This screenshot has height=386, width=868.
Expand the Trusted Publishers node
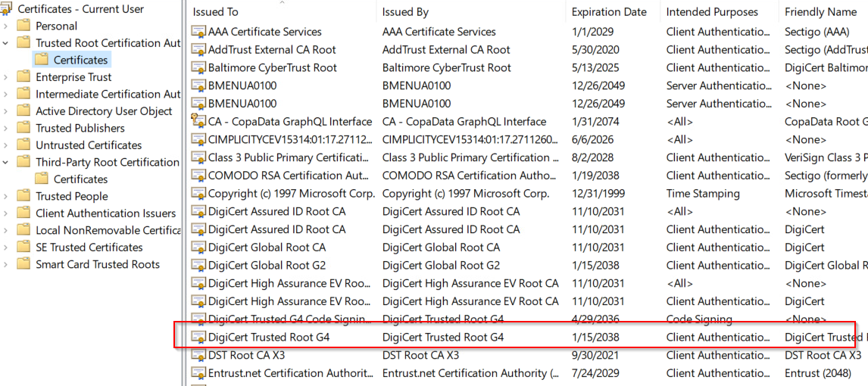click(x=5, y=129)
